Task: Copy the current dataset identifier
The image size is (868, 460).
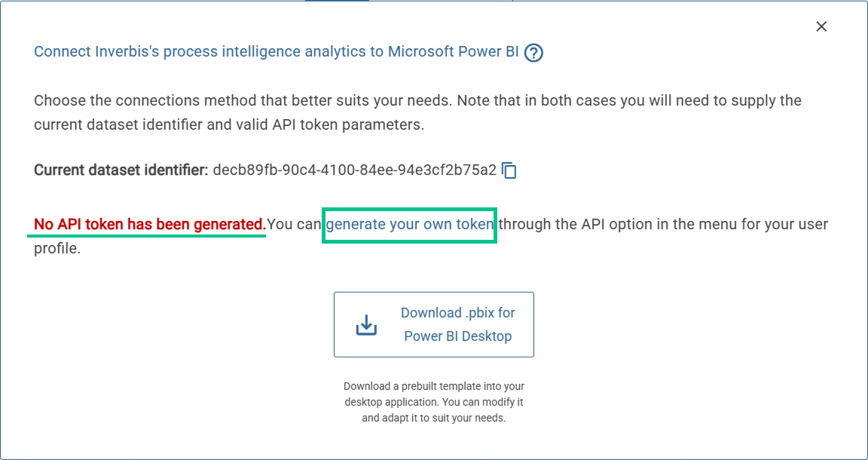Action: pyautogui.click(x=509, y=170)
